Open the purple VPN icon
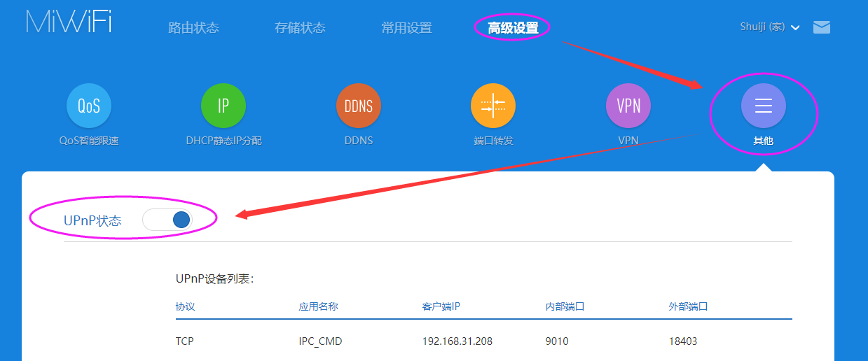The height and width of the screenshot is (361, 868). point(628,106)
